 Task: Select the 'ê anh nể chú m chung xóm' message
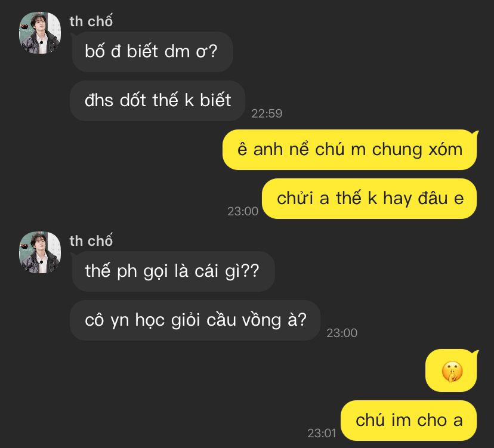[x=350, y=150]
